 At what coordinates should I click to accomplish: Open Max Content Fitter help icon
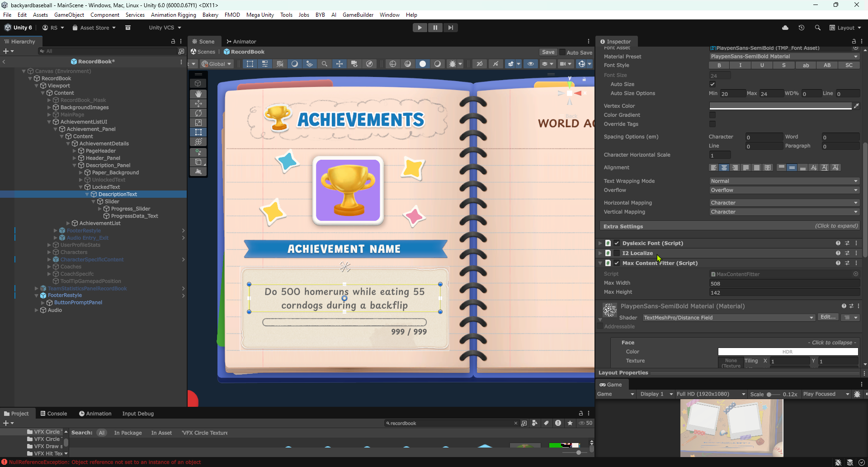tap(838, 263)
